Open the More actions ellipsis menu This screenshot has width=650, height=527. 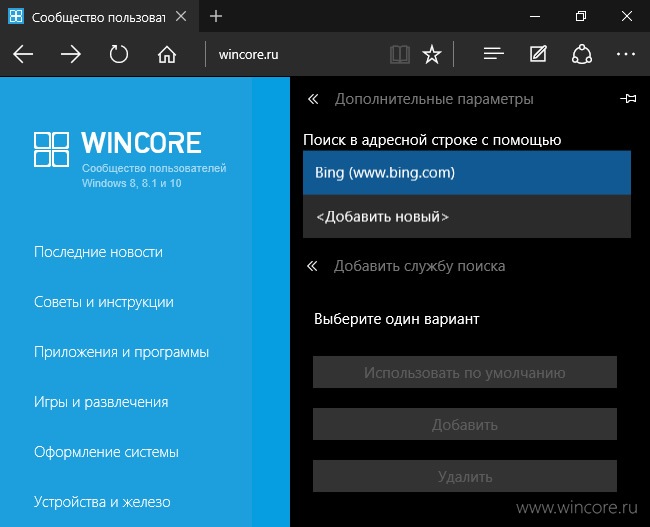[x=626, y=54]
